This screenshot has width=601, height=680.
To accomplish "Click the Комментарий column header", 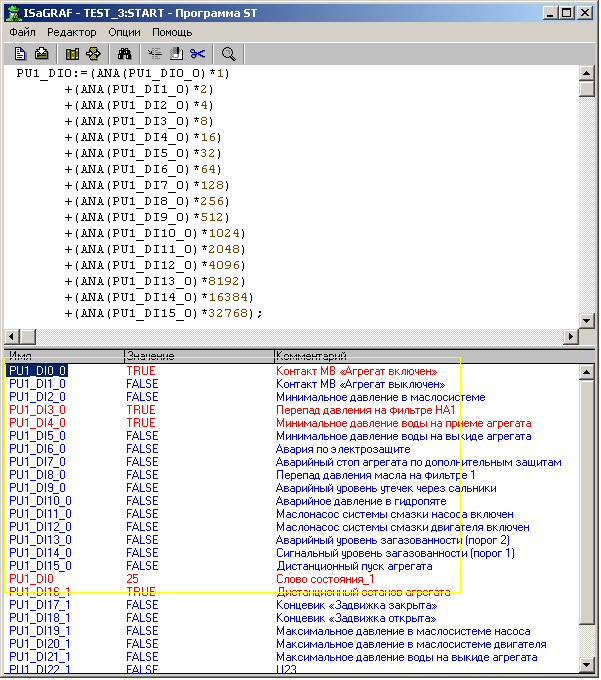I will (310, 356).
